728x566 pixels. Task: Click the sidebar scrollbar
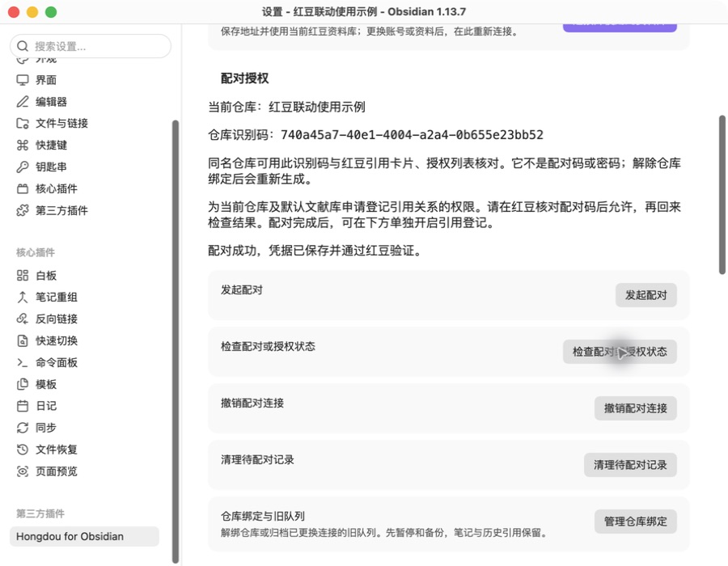point(175,341)
